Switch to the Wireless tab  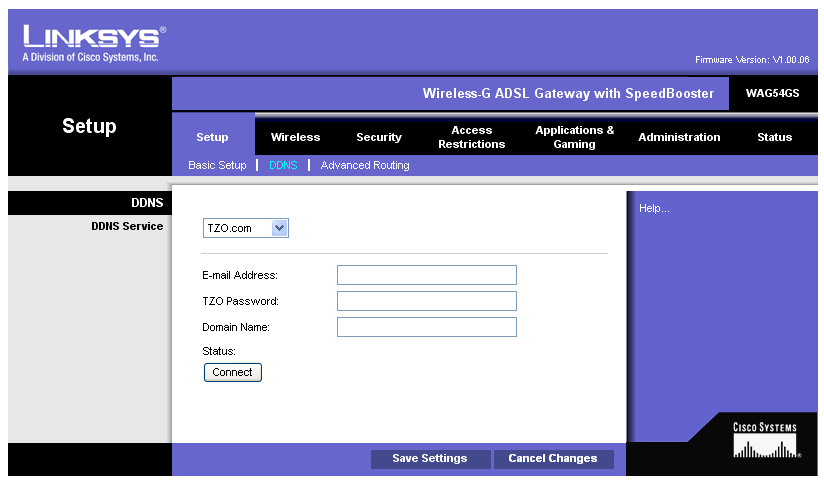(295, 137)
